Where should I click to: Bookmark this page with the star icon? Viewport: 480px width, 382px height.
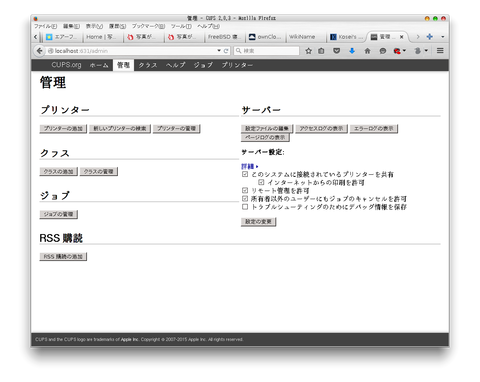point(309,51)
